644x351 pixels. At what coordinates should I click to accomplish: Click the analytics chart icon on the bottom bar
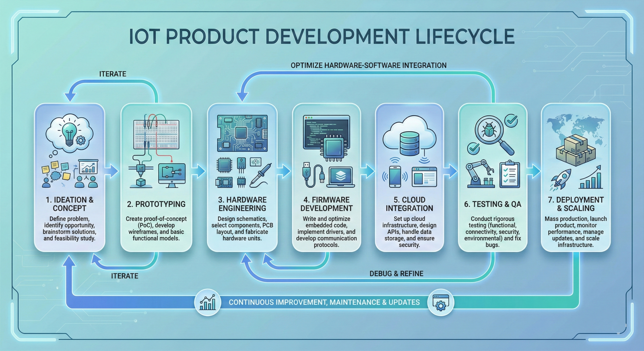[x=208, y=302]
